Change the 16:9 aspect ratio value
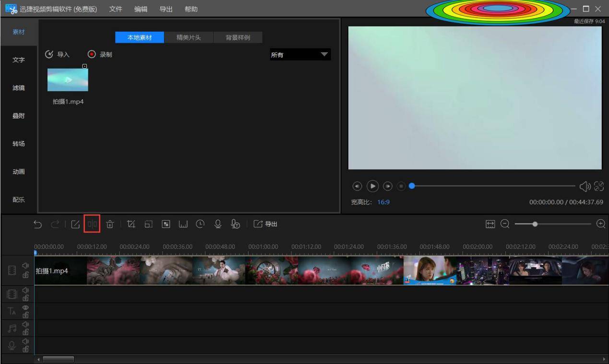Image resolution: width=609 pixels, height=364 pixels. [x=383, y=202]
